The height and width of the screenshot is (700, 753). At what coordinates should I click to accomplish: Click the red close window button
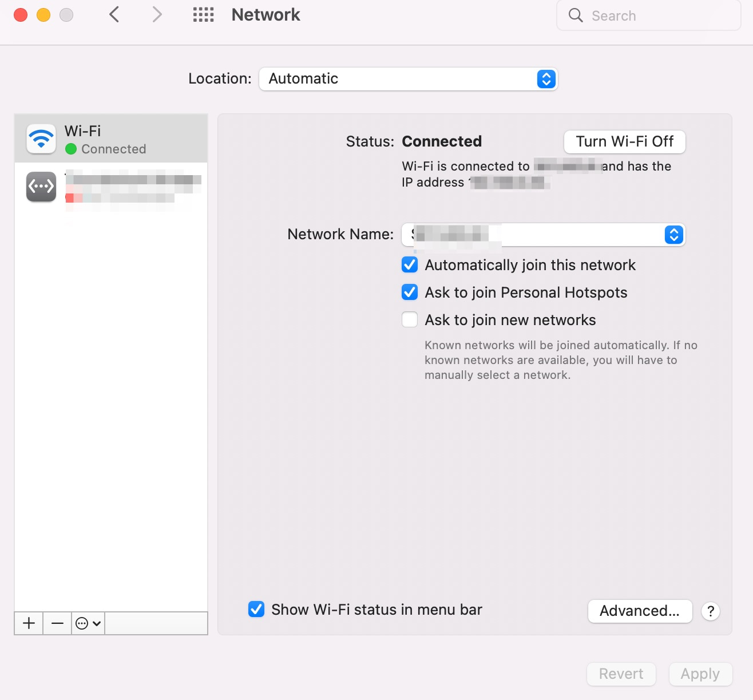[x=21, y=15]
